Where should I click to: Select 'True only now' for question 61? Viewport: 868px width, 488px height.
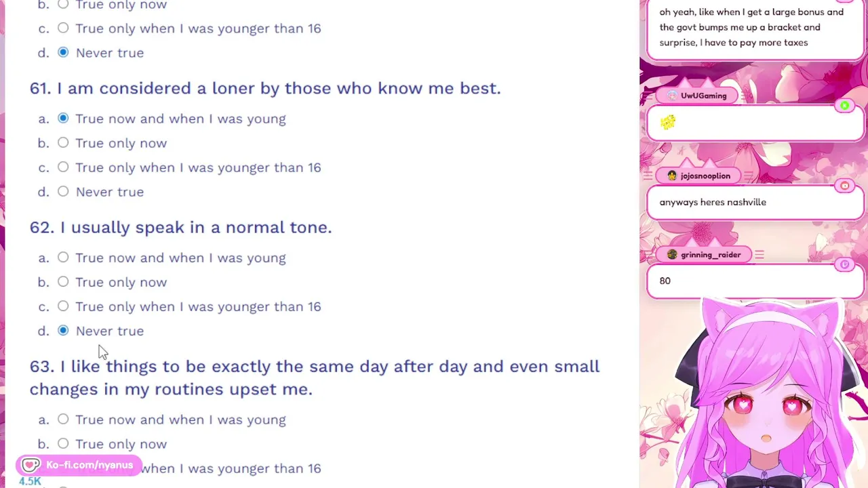pos(63,143)
